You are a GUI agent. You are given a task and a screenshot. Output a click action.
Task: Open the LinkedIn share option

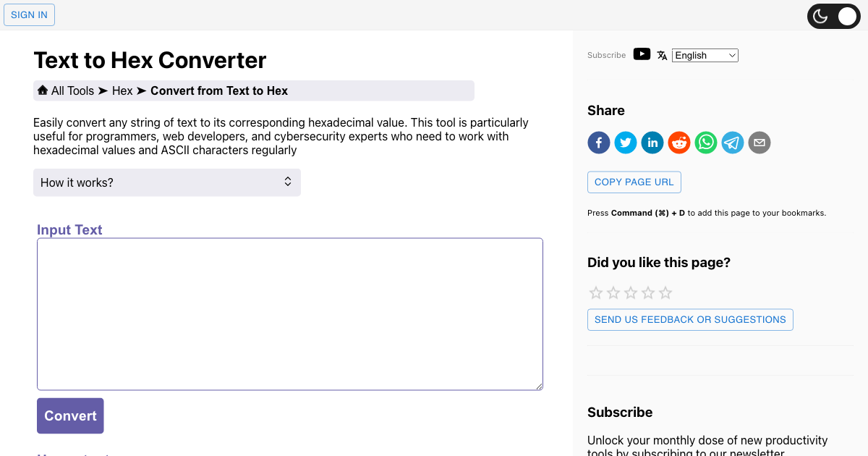(652, 143)
